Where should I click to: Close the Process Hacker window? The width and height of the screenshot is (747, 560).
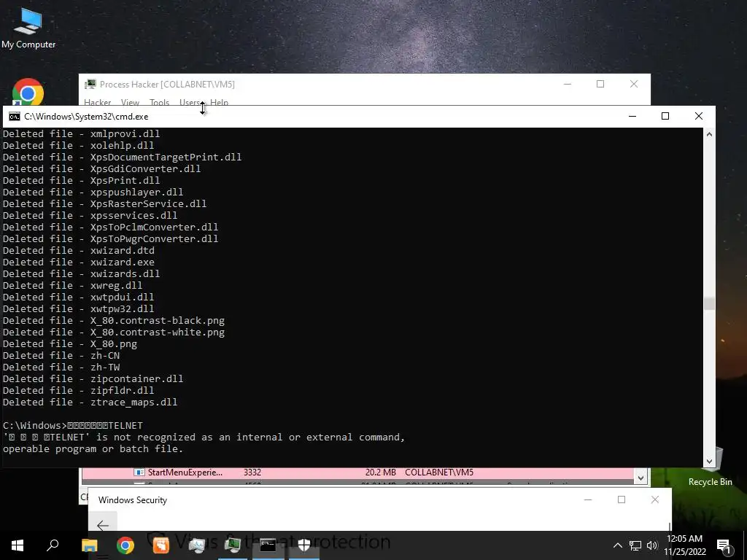(634, 85)
